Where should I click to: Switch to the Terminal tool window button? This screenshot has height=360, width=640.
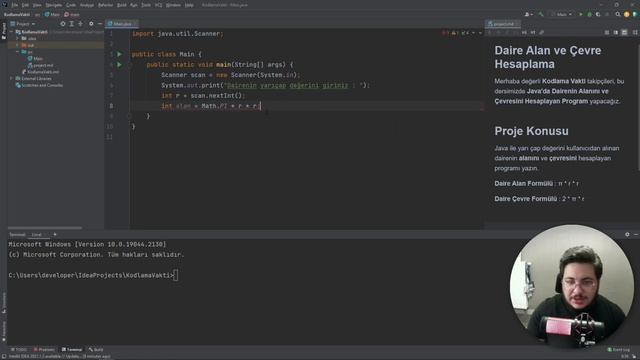point(72,350)
